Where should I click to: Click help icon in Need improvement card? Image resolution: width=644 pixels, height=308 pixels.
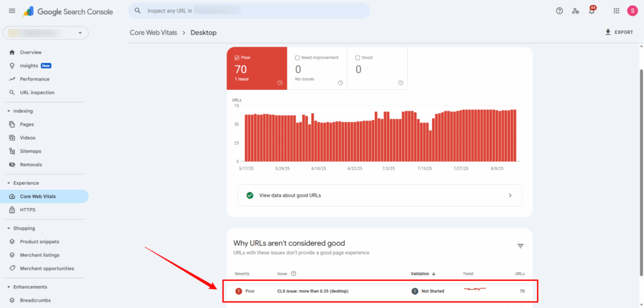[340, 83]
